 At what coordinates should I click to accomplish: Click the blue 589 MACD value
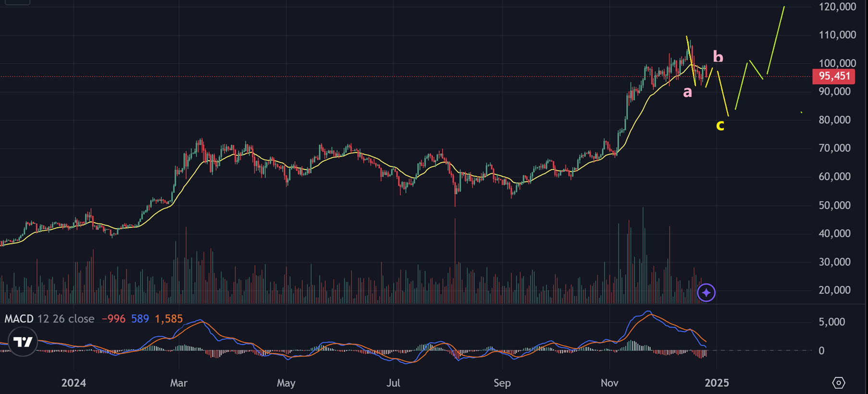(x=140, y=319)
